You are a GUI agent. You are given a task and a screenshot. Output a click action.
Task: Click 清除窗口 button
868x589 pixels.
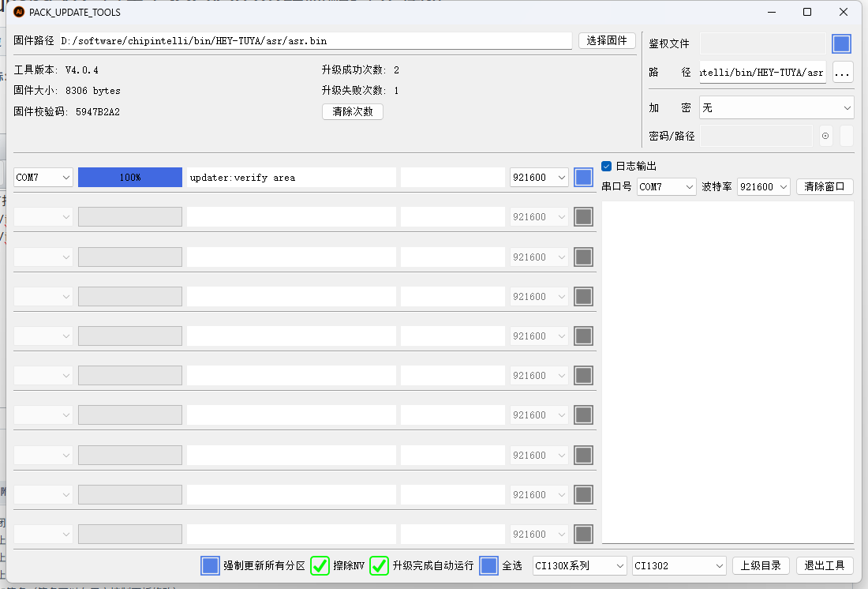click(x=825, y=187)
